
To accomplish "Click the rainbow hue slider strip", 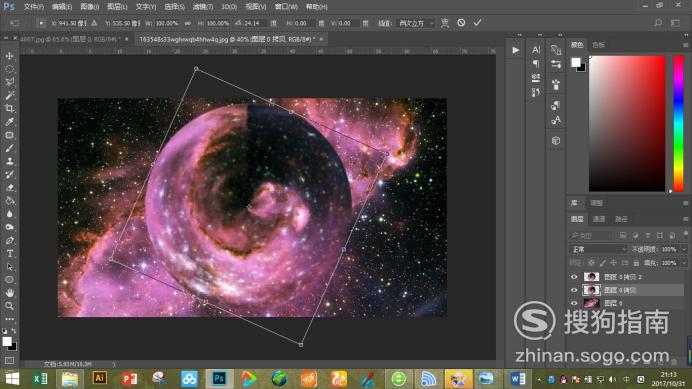I will [678, 124].
